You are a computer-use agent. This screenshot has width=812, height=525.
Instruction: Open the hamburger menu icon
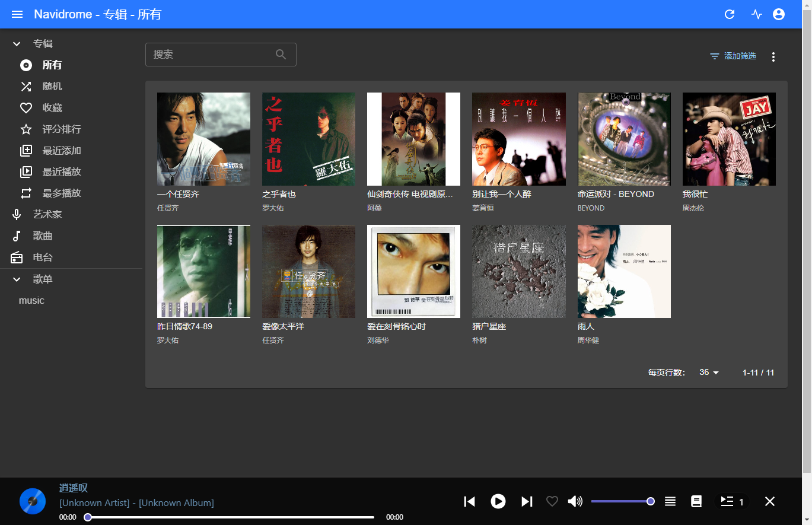pyautogui.click(x=17, y=14)
